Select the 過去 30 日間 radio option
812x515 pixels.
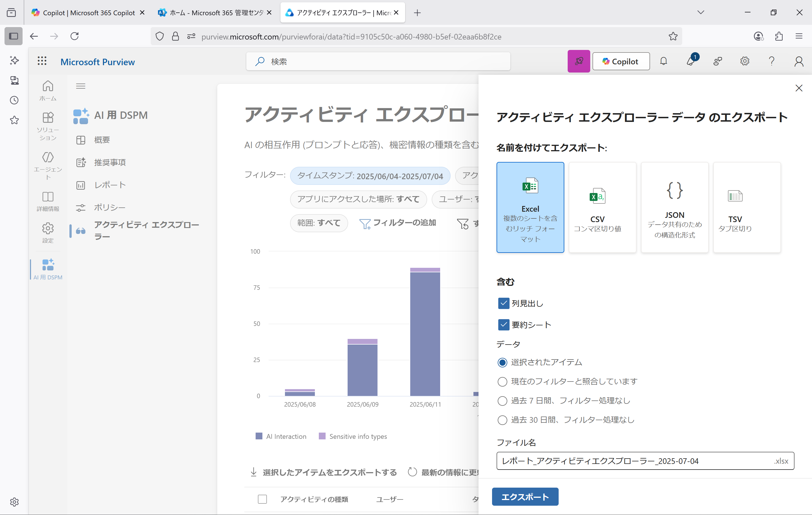tap(502, 420)
